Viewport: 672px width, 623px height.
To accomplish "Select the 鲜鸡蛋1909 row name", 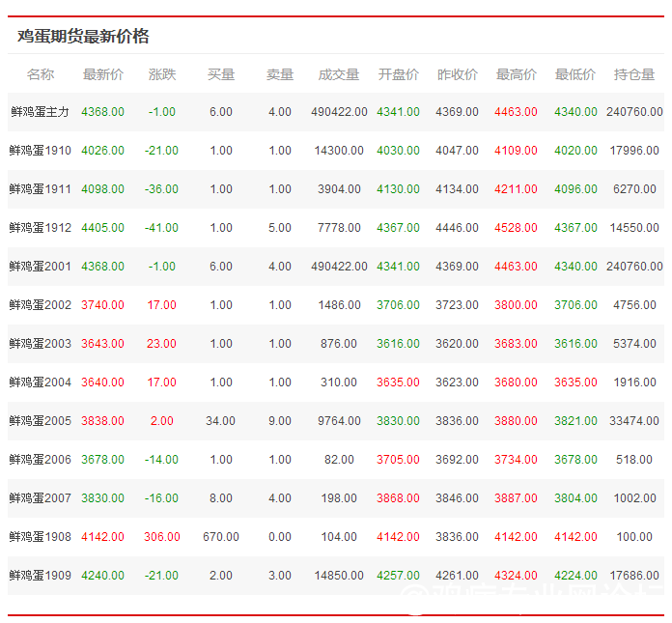I will click(x=40, y=575).
